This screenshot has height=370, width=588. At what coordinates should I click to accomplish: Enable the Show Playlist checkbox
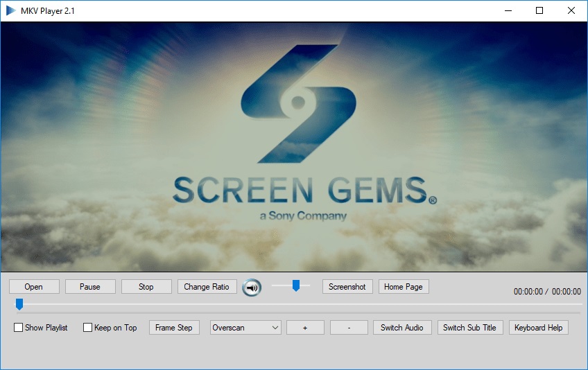click(18, 327)
